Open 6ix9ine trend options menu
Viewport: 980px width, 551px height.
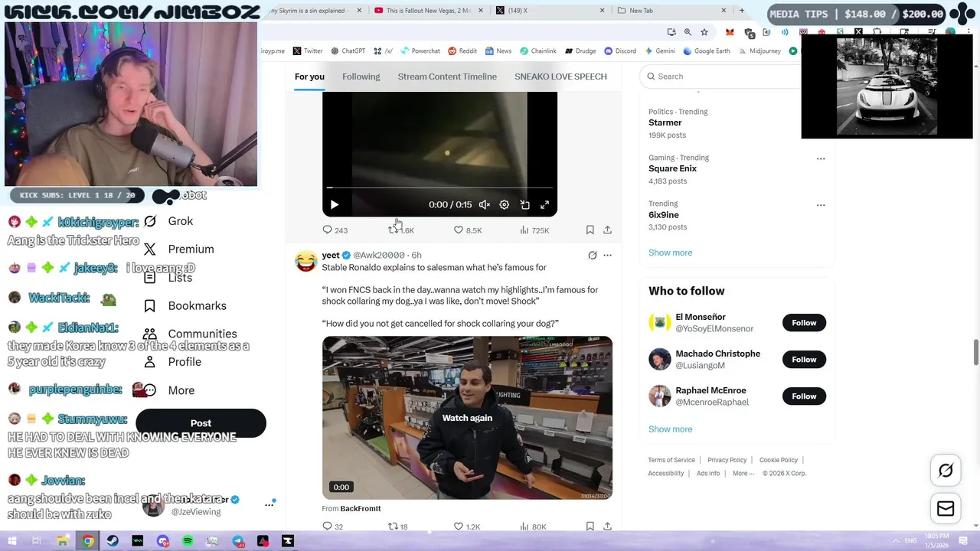click(821, 205)
